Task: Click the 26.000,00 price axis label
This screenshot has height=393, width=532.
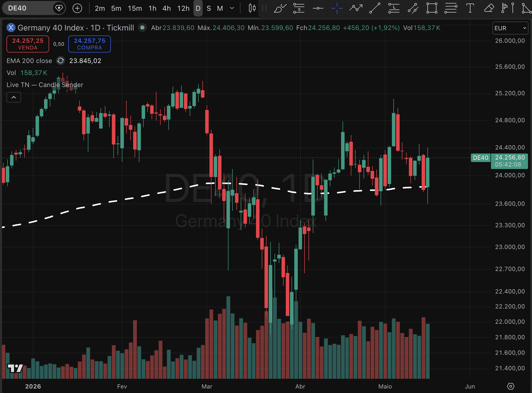Action: [510, 41]
